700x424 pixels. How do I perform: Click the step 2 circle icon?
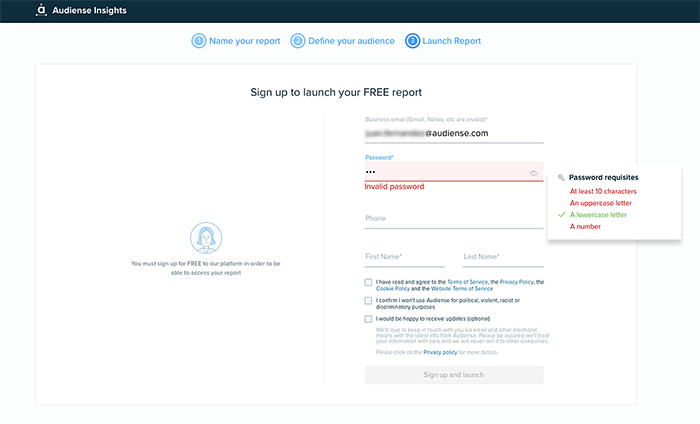pos(298,41)
